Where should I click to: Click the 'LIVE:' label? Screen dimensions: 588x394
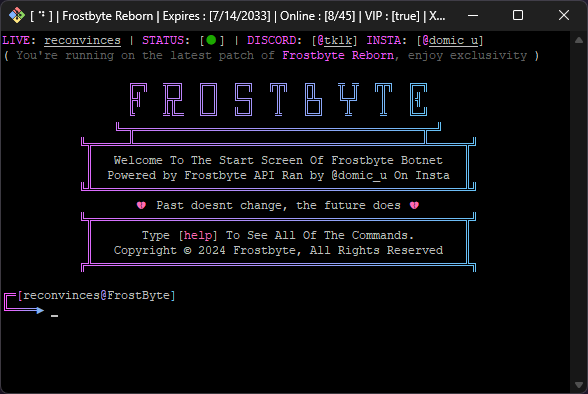(19, 40)
